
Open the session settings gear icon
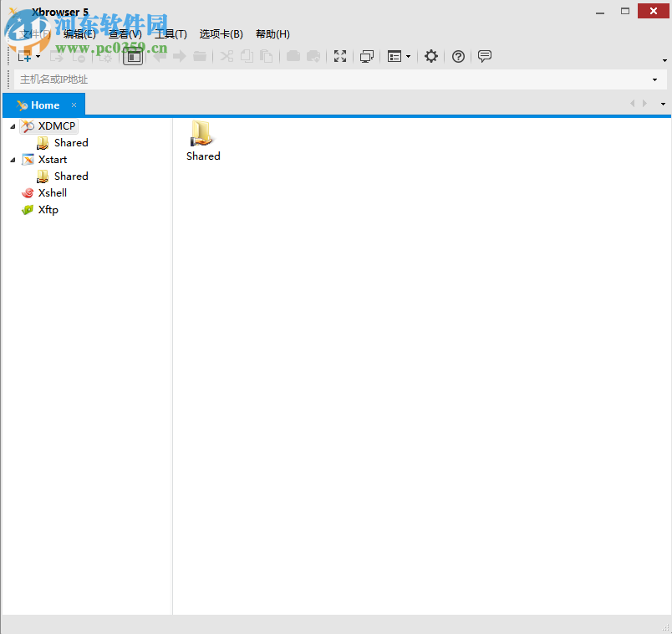(x=430, y=56)
